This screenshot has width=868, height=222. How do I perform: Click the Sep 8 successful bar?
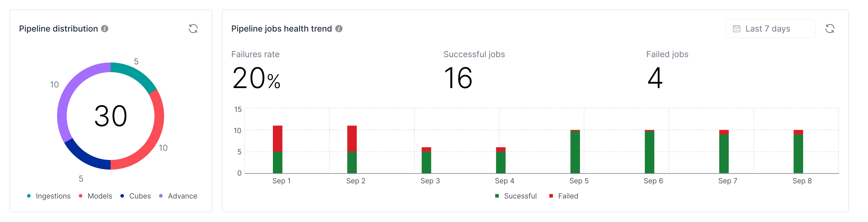point(798,154)
